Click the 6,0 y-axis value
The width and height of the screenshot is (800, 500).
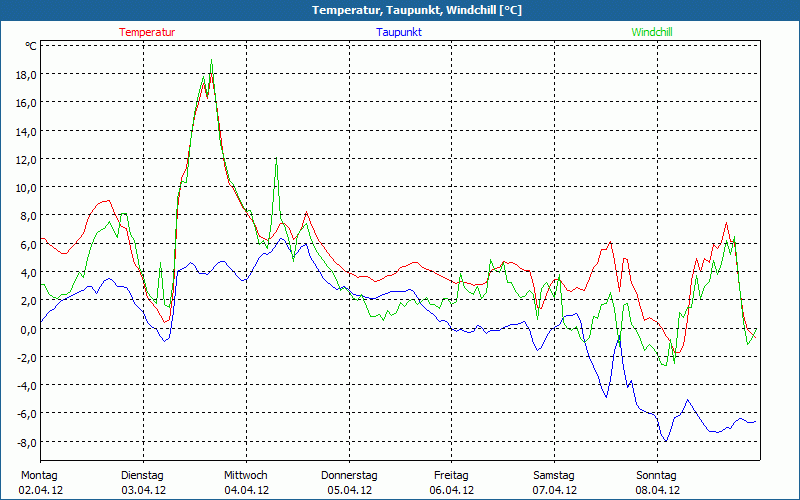click(x=29, y=244)
